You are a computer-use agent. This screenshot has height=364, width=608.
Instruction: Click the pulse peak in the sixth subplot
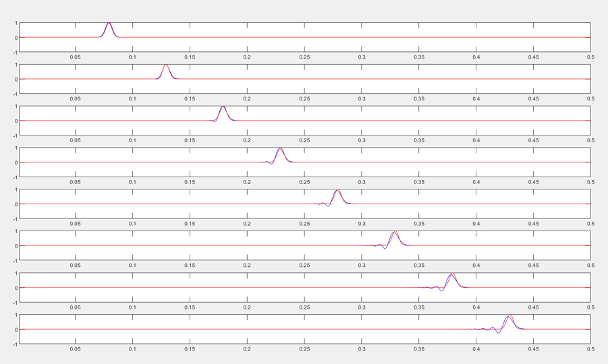coord(395,233)
